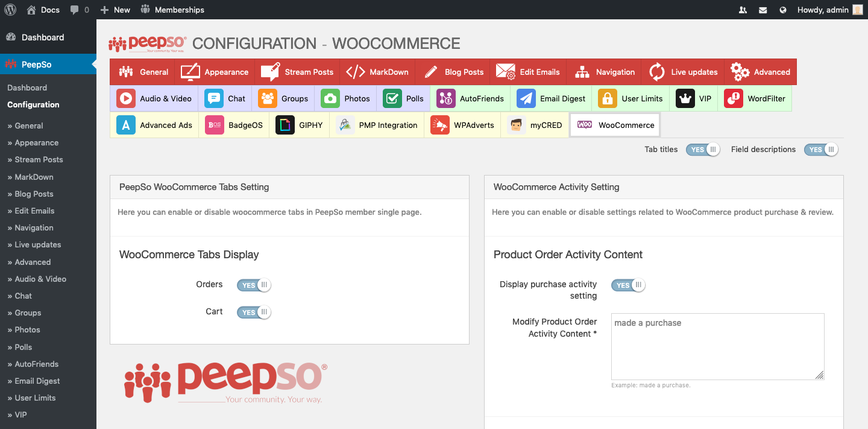The height and width of the screenshot is (429, 868).
Task: Open the Blog Posts tab
Action: (x=453, y=72)
